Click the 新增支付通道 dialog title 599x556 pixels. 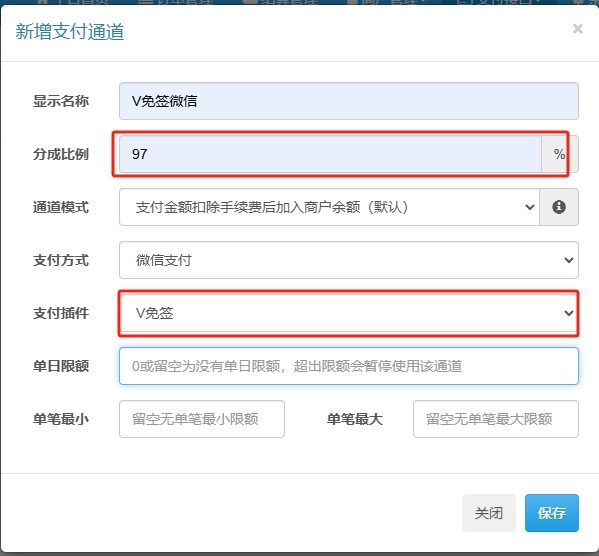(70, 31)
